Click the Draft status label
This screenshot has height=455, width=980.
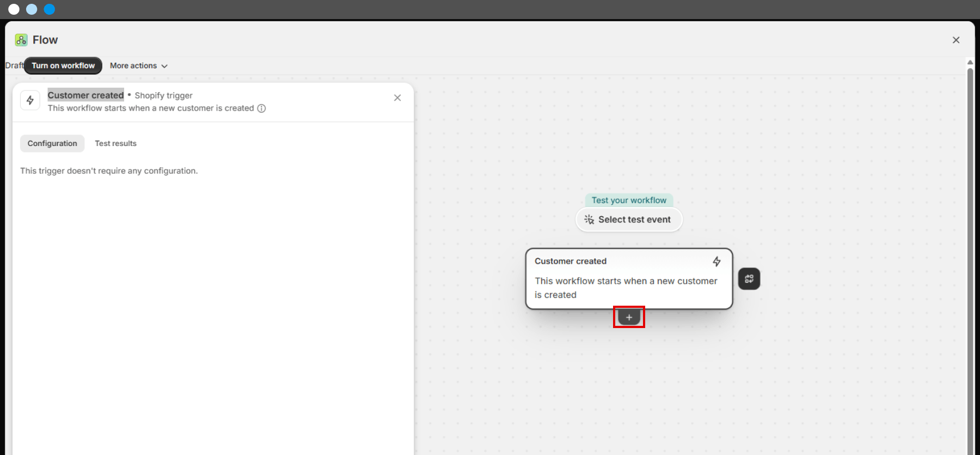(x=14, y=65)
